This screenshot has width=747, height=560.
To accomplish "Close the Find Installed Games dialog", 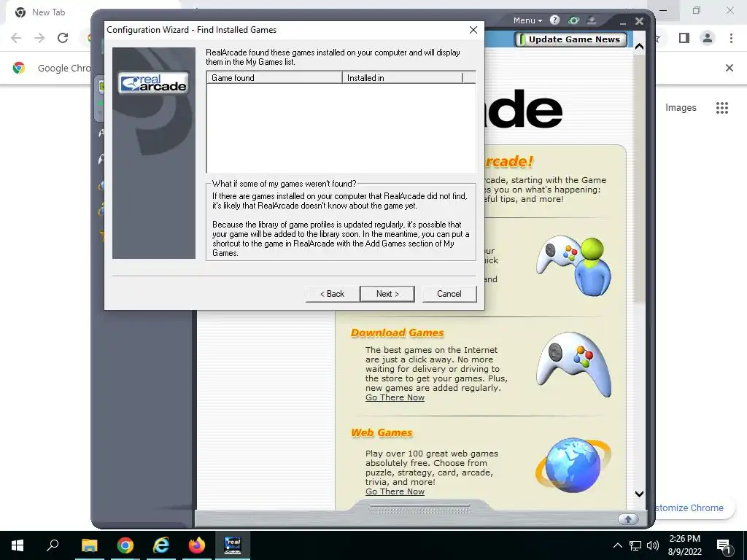I will tap(473, 30).
